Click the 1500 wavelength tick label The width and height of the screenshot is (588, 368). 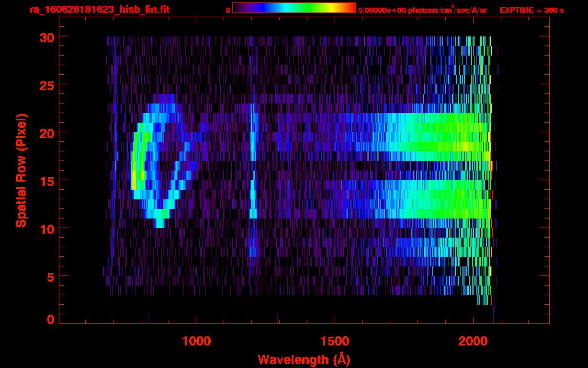[x=334, y=341]
